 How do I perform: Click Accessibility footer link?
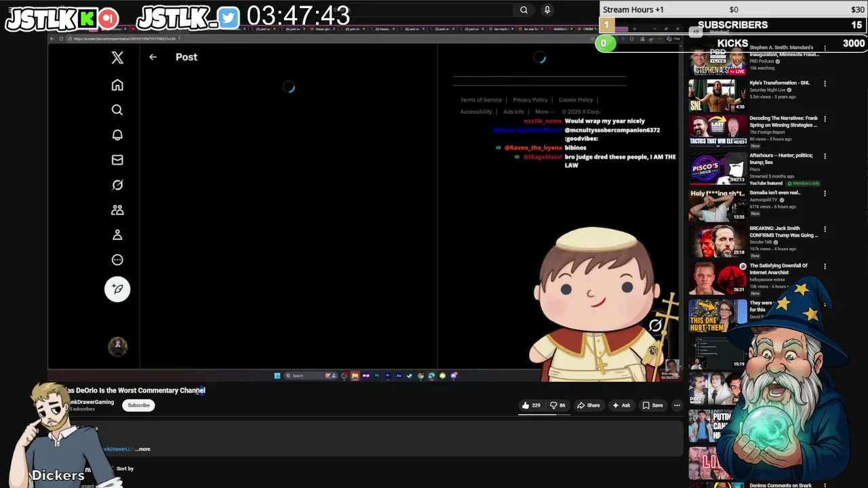(x=476, y=112)
